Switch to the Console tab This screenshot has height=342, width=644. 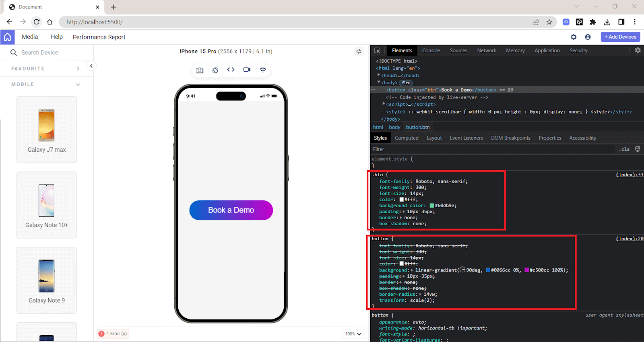(x=431, y=51)
